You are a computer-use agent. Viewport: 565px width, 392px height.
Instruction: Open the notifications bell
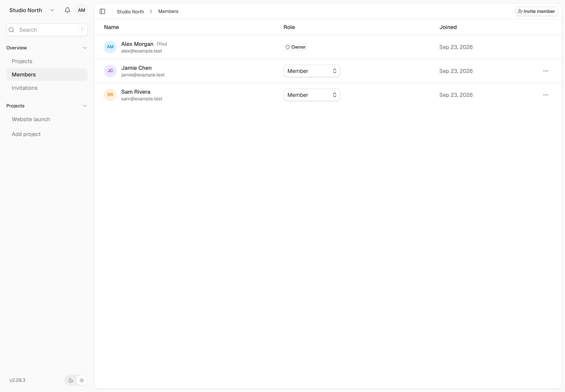point(67,10)
